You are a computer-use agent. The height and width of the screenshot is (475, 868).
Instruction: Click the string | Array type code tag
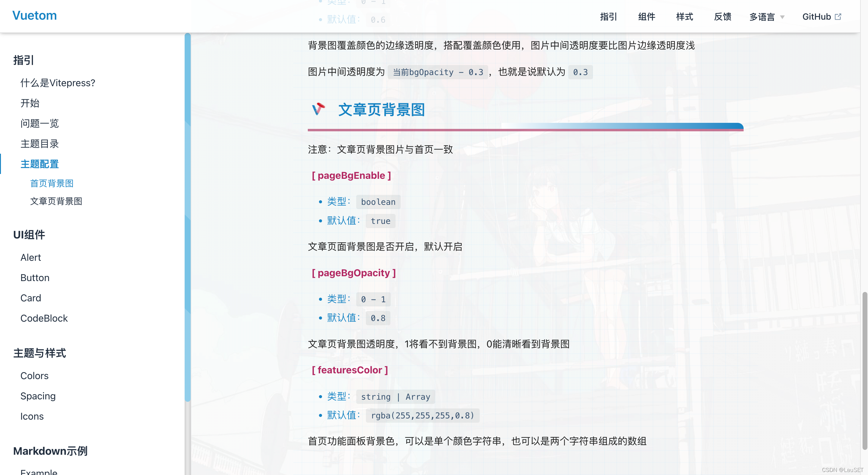pos(396,397)
